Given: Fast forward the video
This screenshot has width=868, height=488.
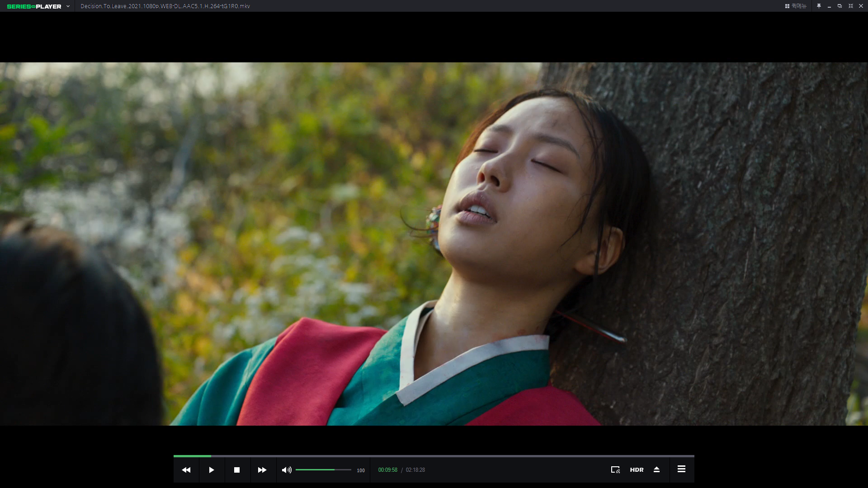Looking at the screenshot, I should pyautogui.click(x=262, y=470).
